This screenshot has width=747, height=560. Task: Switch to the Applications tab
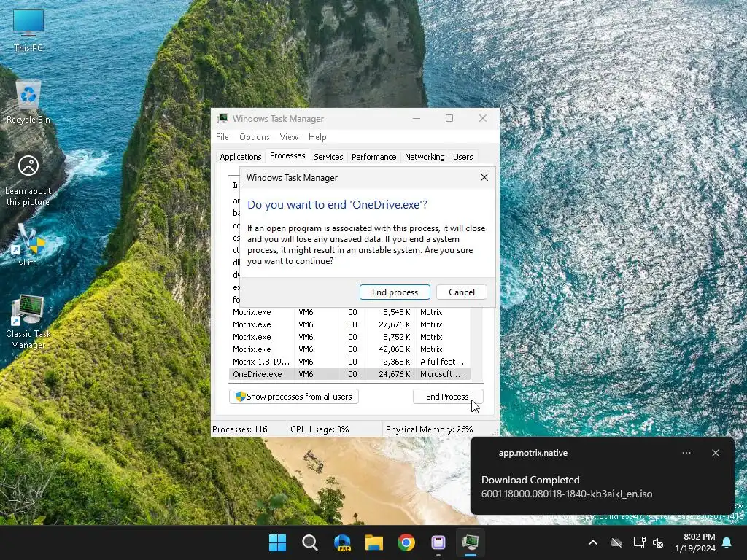click(x=240, y=157)
